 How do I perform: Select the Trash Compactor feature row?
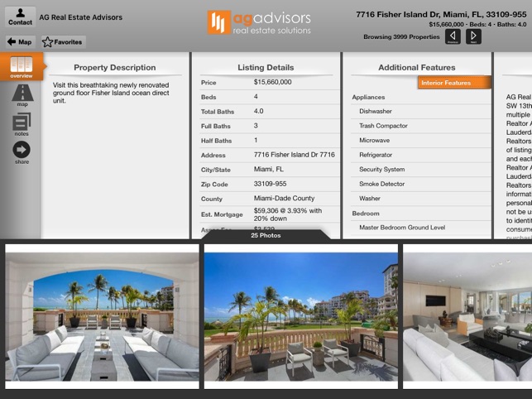pyautogui.click(x=420, y=126)
